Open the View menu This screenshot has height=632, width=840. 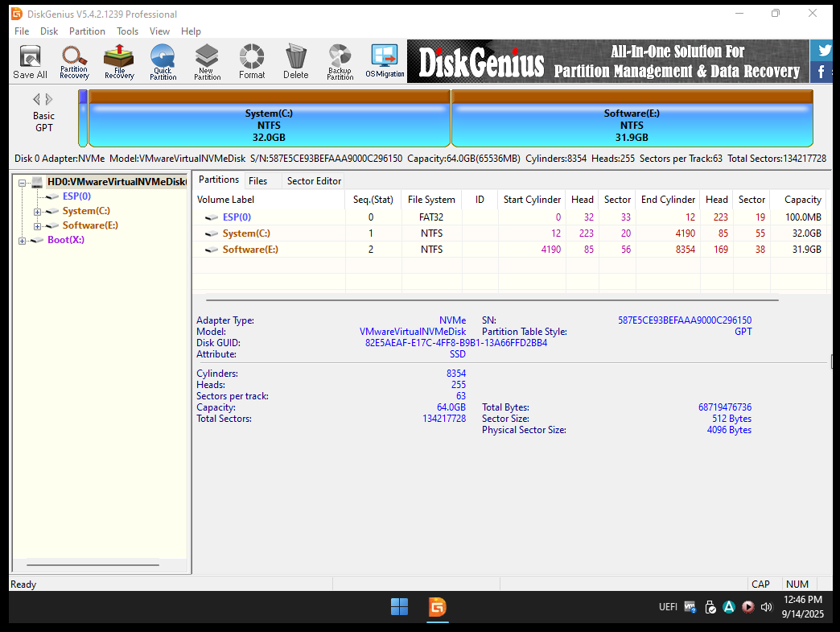159,31
